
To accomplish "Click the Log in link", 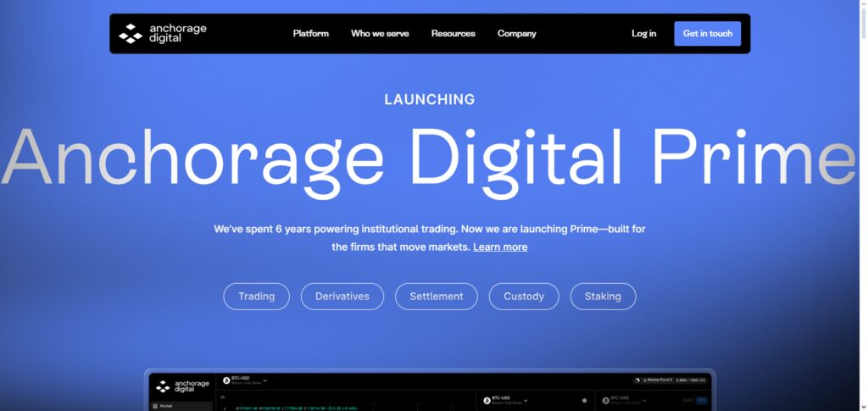I will pyautogui.click(x=644, y=33).
